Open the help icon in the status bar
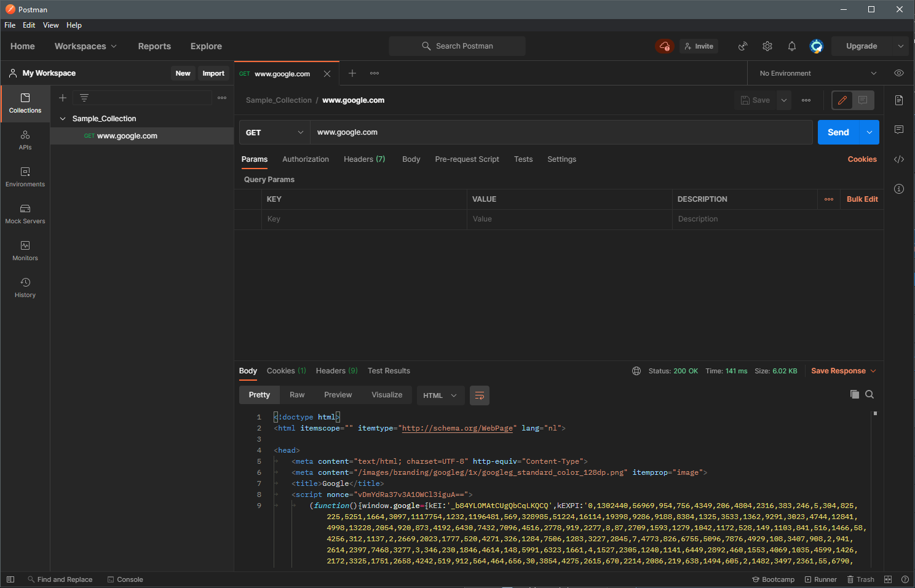 [905, 579]
